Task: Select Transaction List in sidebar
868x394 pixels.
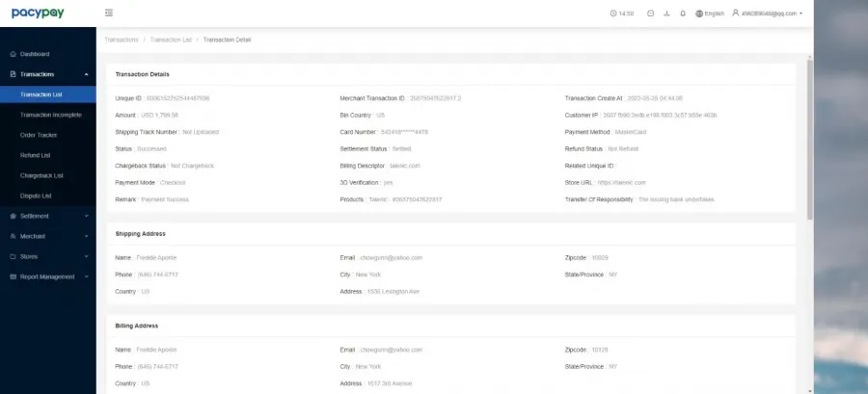Action: 48,94
